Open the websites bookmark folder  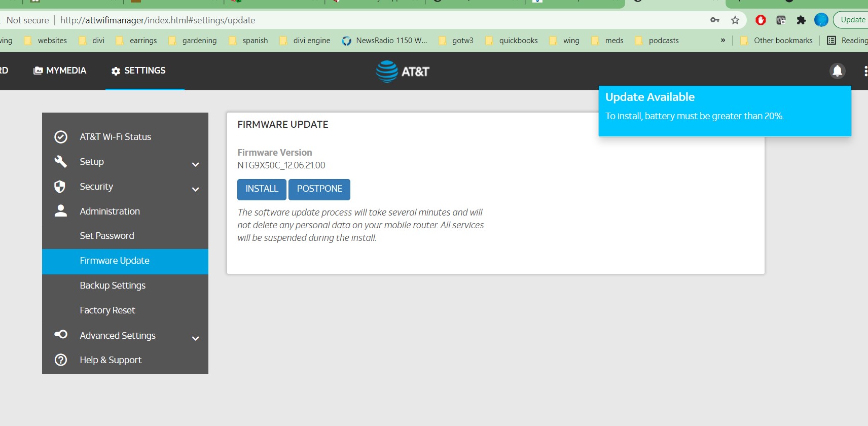point(46,41)
